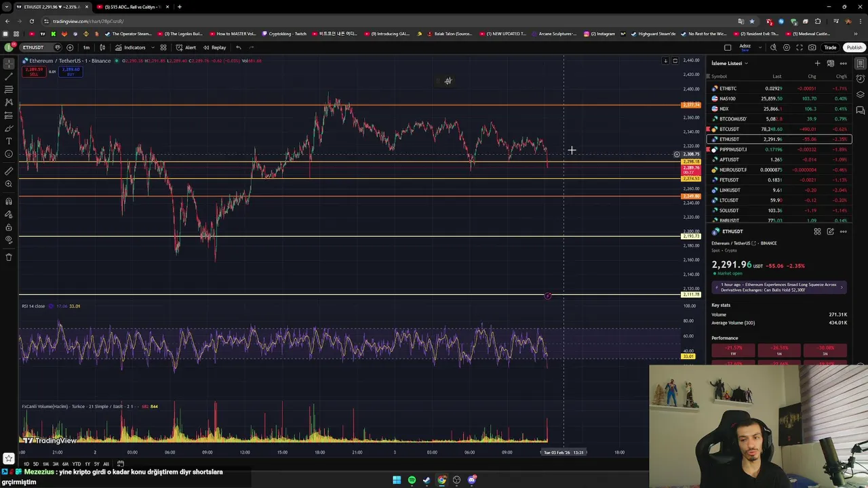
Task: Add a symbol to the watchlist
Action: (x=817, y=63)
